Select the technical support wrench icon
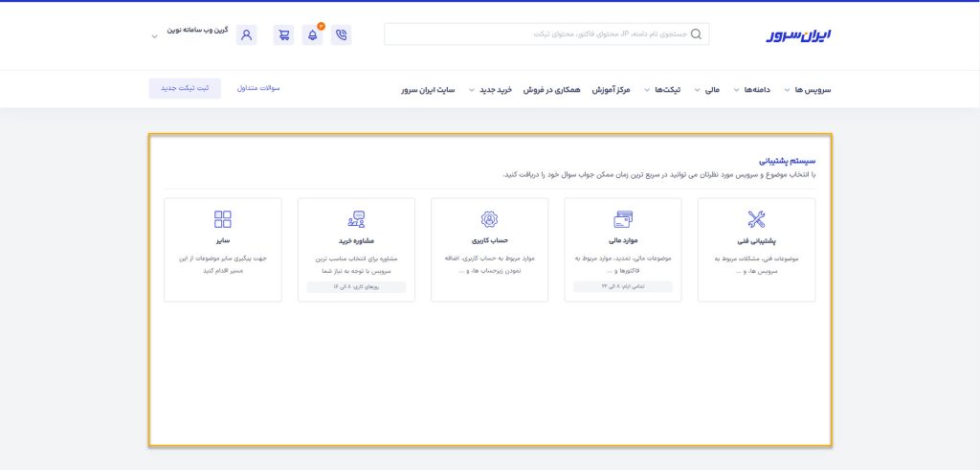The width and height of the screenshot is (980, 470). pos(756,219)
